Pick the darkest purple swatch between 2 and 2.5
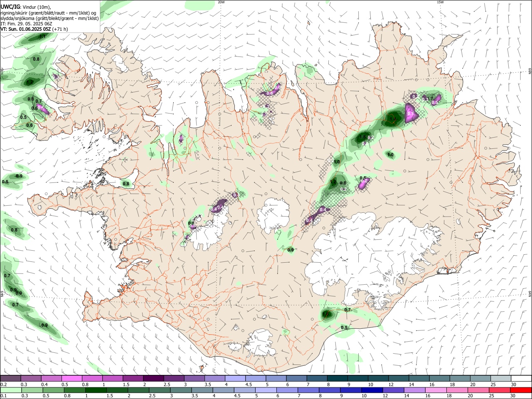 coord(153,379)
